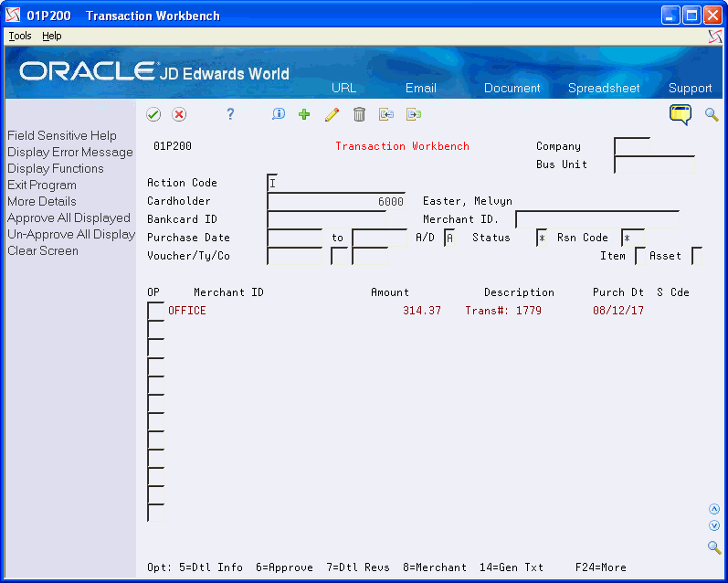Click the Item flag field
Image resolution: width=728 pixels, height=583 pixels.
click(640, 256)
